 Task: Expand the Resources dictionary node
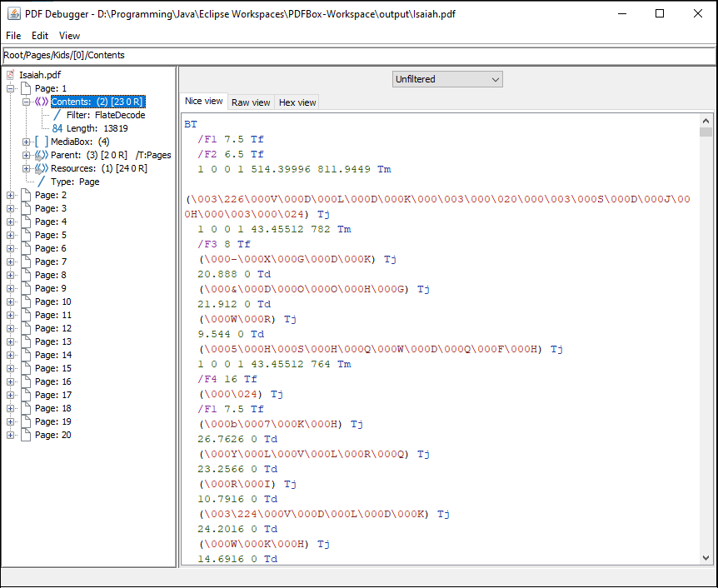pyautogui.click(x=27, y=168)
